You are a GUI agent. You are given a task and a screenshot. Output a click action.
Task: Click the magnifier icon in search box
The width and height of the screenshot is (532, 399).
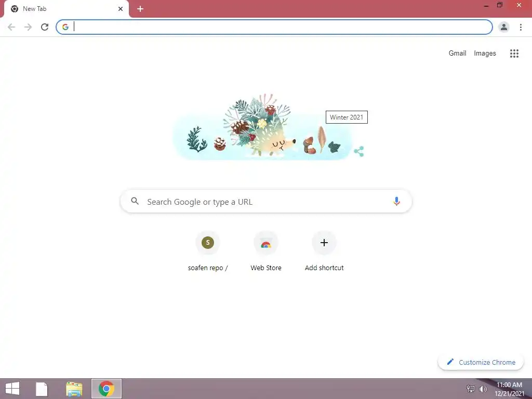click(x=135, y=201)
